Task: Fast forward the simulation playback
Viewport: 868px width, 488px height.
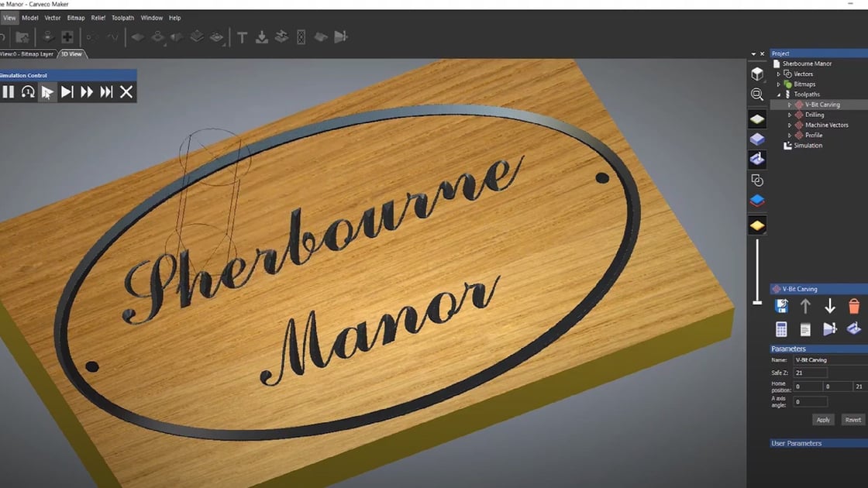Action: pyautogui.click(x=87, y=91)
